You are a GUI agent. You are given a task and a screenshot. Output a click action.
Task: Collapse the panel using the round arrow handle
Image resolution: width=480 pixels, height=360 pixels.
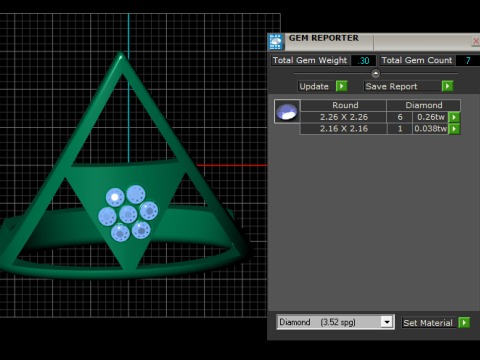pos(375,73)
